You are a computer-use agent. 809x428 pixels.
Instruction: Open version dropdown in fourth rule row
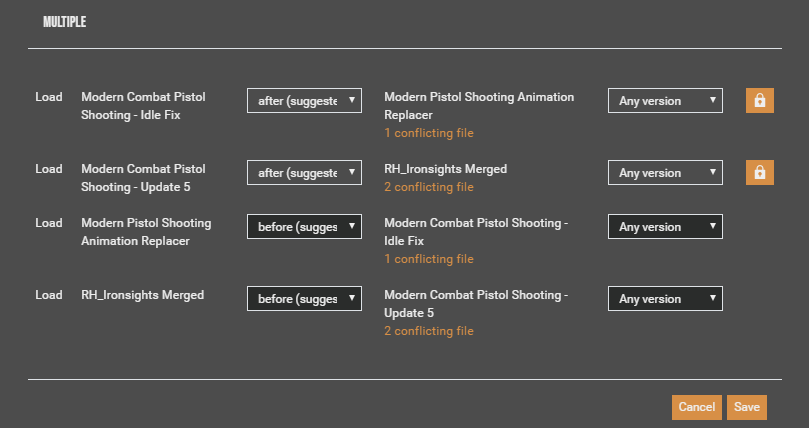665,298
